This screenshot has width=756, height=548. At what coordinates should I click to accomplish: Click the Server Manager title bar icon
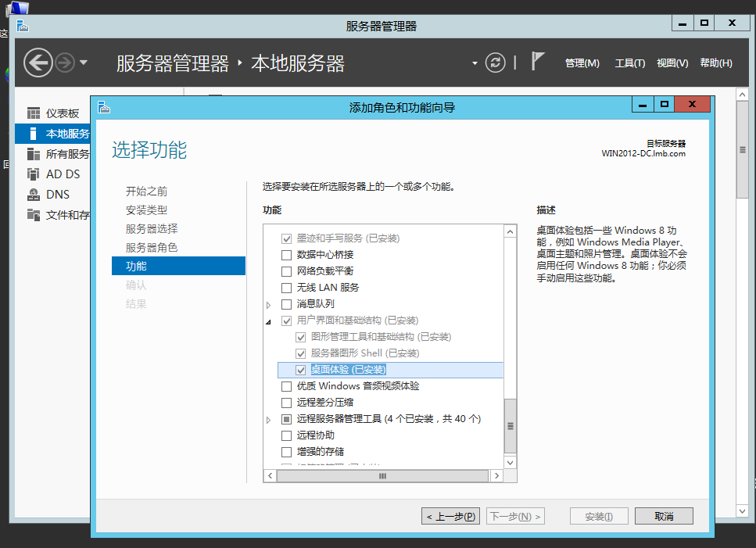pyautogui.click(x=22, y=26)
